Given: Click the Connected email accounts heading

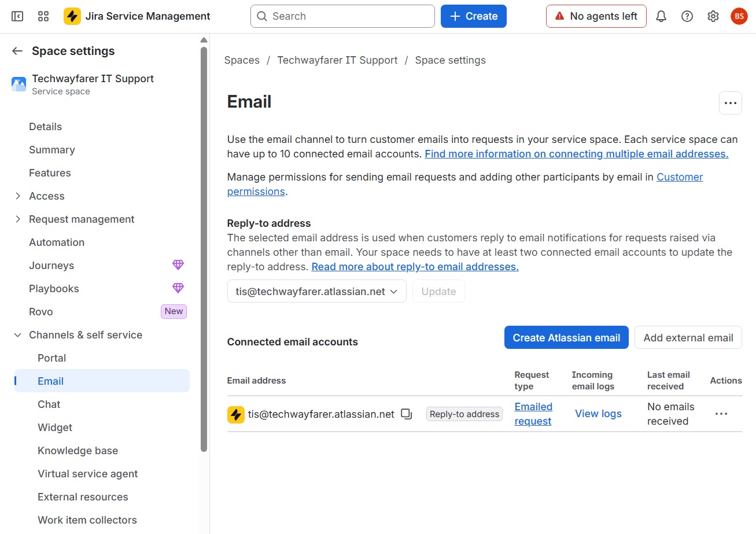Looking at the screenshot, I should (292, 342).
